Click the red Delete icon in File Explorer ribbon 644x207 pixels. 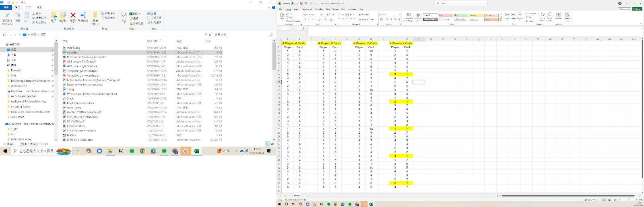tap(73, 15)
